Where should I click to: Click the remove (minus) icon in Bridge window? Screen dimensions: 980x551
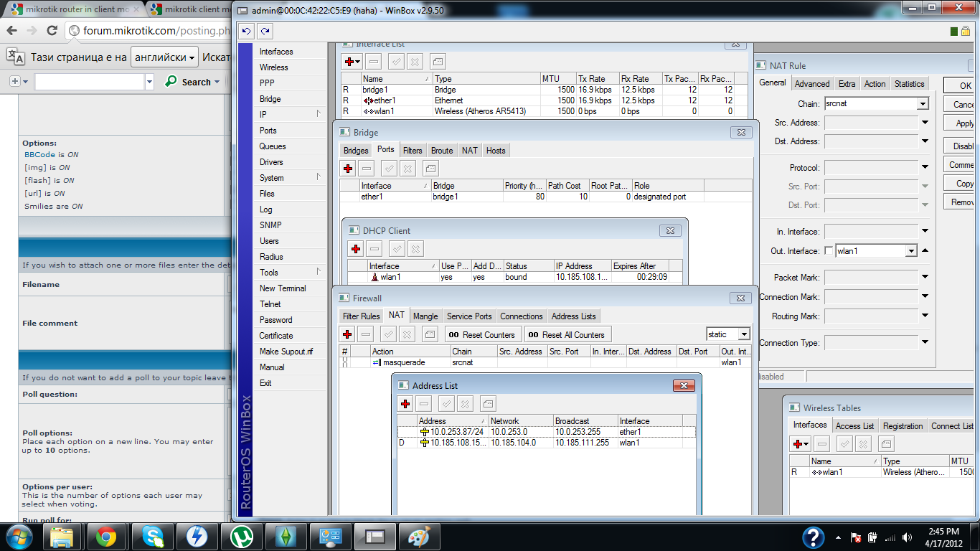pyautogui.click(x=367, y=169)
